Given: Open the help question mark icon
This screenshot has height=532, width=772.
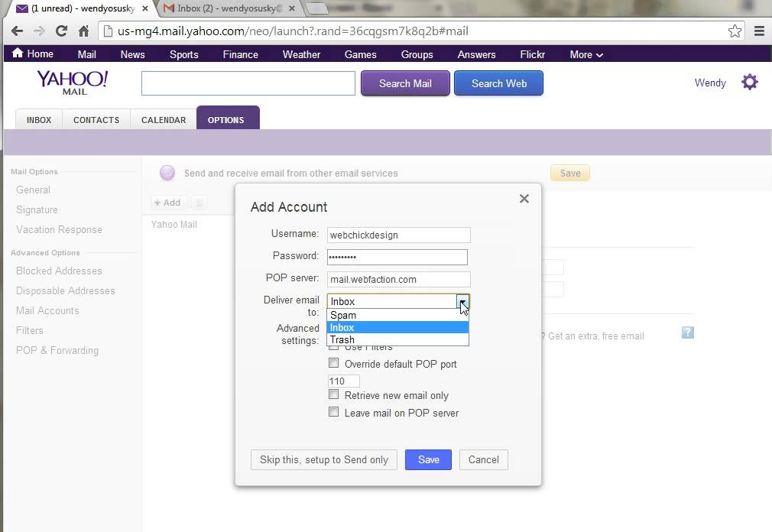Looking at the screenshot, I should (686, 332).
